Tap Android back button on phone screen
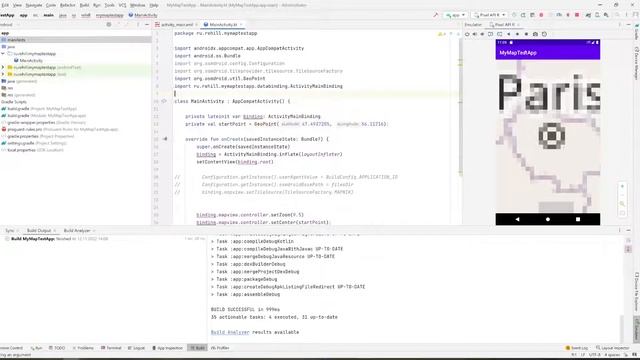Image resolution: width=640 pixels, height=360 pixels. point(517,219)
